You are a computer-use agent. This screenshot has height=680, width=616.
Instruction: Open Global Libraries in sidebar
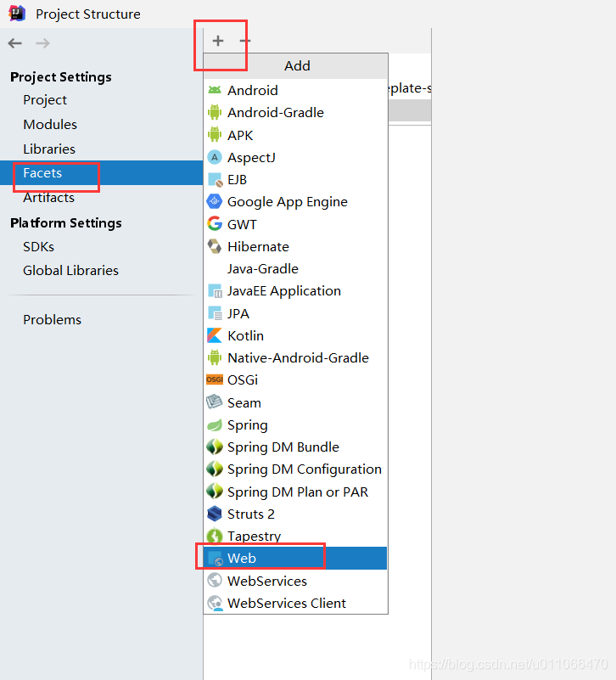click(70, 270)
